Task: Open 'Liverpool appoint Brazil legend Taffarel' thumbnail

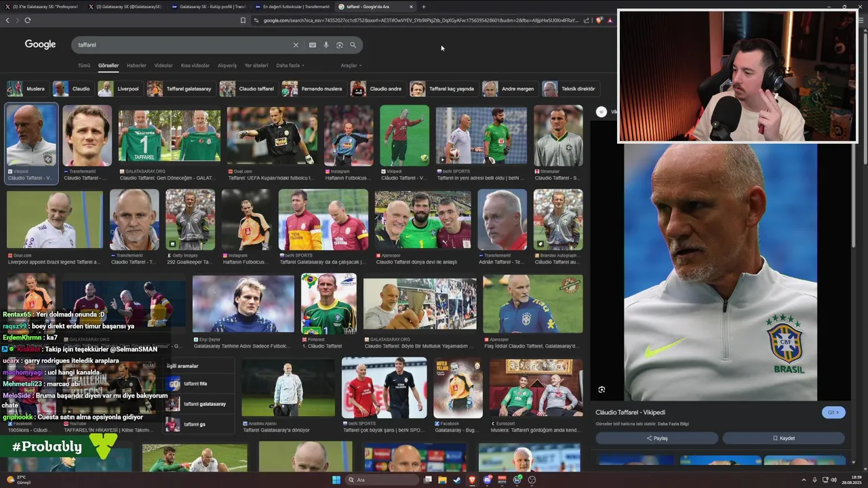Action: (55, 220)
